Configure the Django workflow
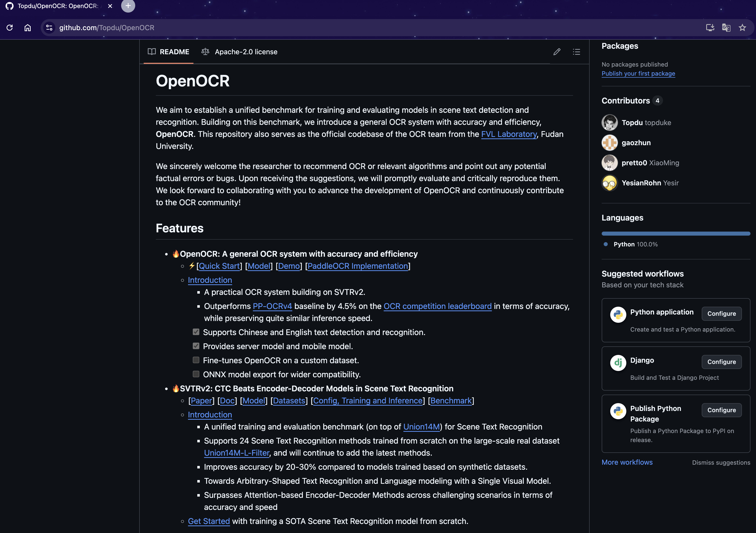 (721, 362)
